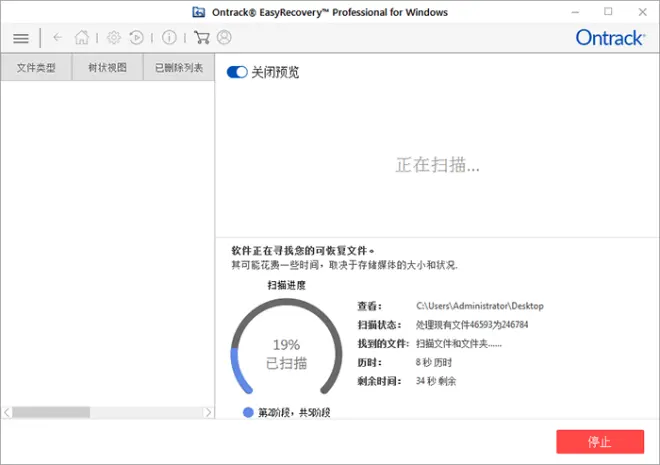
Task: Return to the home screen icon
Action: point(82,37)
